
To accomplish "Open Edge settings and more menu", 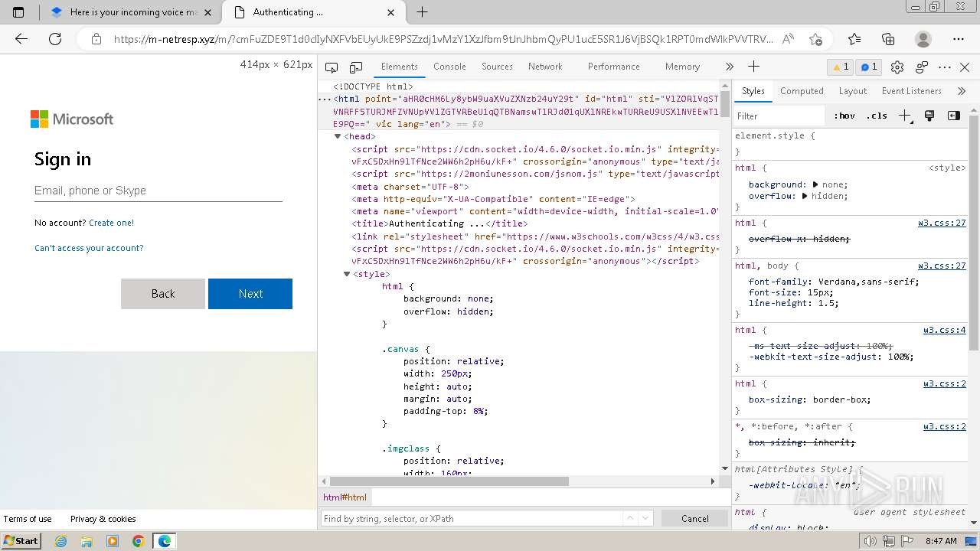I will 959,39.
